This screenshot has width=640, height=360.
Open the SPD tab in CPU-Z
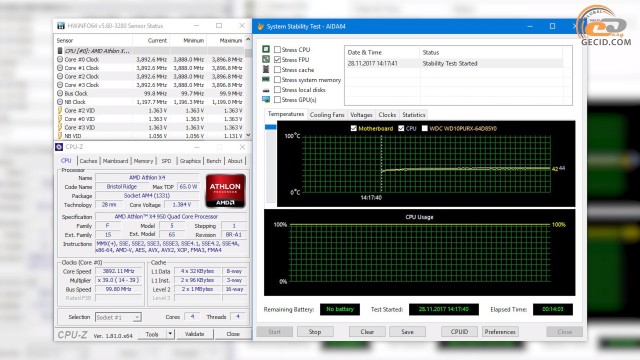coord(167,161)
